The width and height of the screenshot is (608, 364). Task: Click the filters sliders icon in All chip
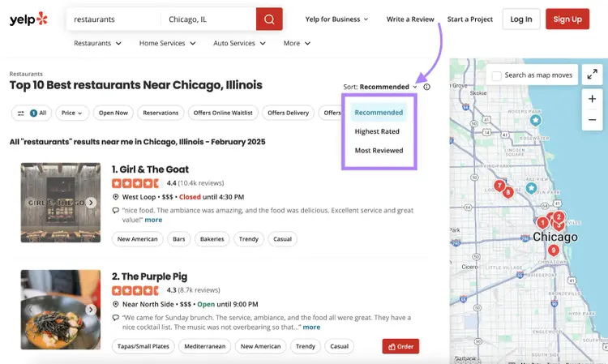tap(21, 113)
